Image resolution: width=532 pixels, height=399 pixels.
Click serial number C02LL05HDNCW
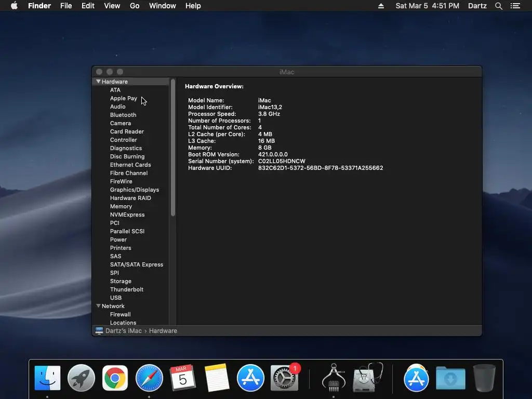coord(282,161)
